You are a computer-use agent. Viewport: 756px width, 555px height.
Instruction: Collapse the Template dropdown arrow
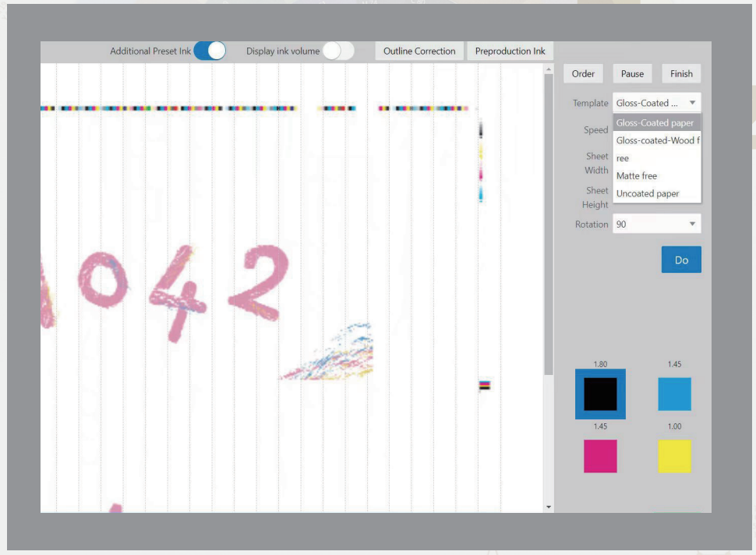(692, 103)
